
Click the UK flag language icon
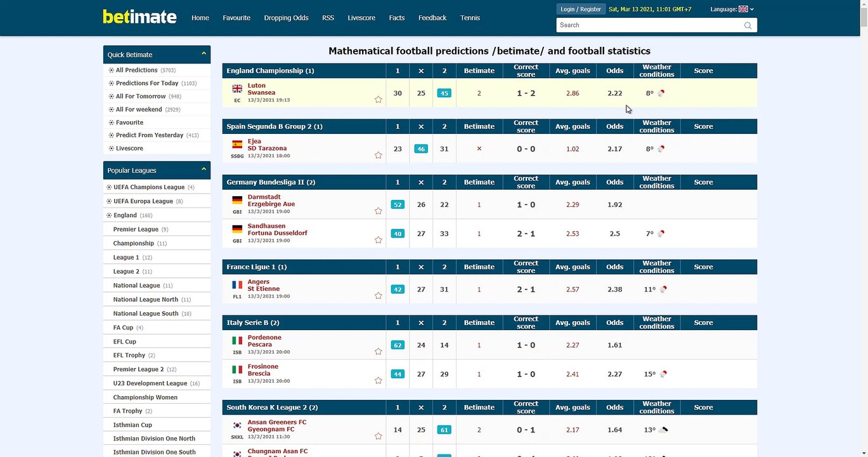coord(743,10)
